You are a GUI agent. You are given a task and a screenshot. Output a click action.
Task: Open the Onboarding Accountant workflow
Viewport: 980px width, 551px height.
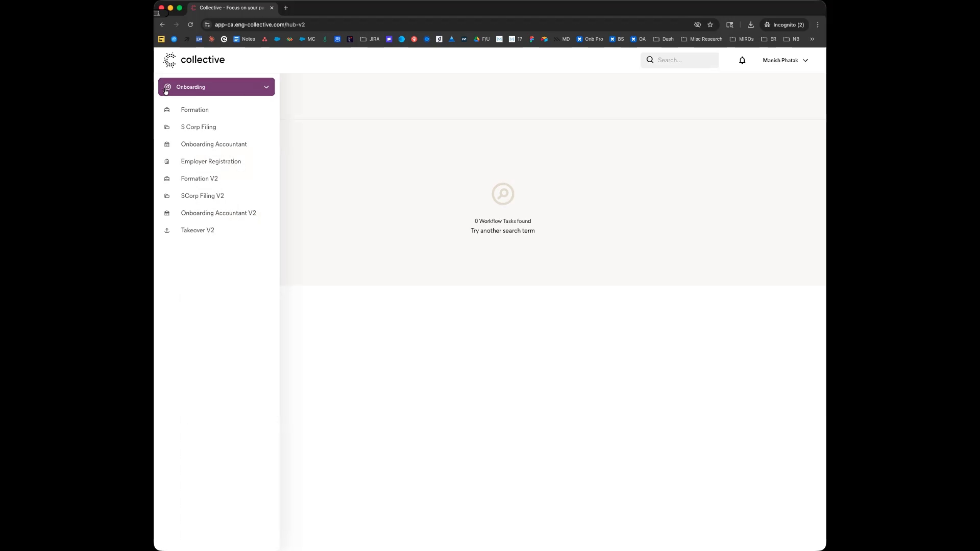(x=213, y=144)
